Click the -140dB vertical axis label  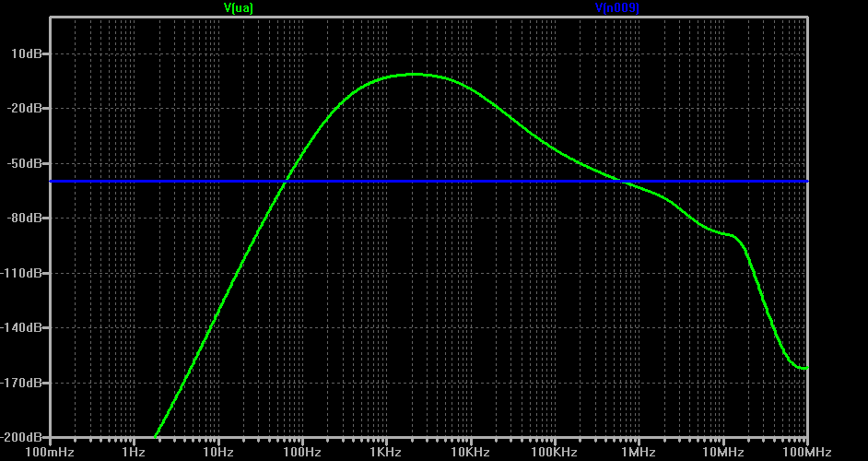(20, 328)
